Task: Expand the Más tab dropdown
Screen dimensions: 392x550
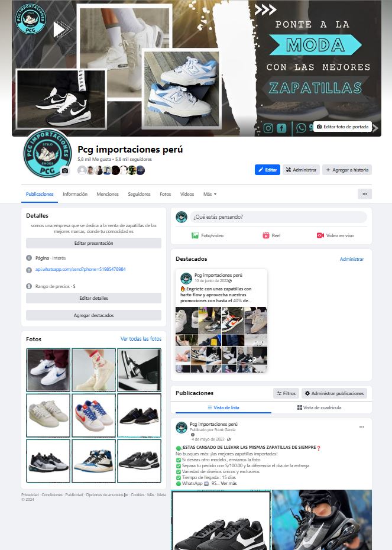Action: pyautogui.click(x=210, y=194)
